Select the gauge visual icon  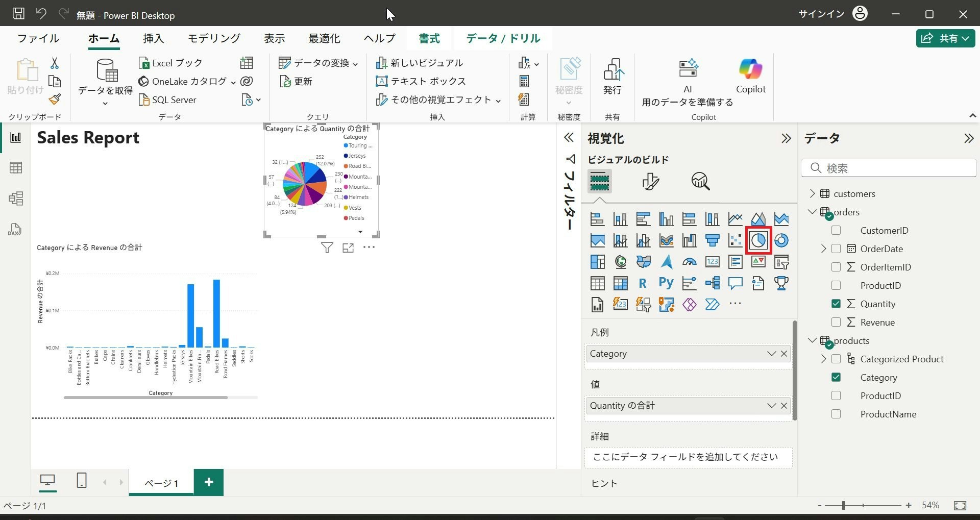click(x=690, y=262)
